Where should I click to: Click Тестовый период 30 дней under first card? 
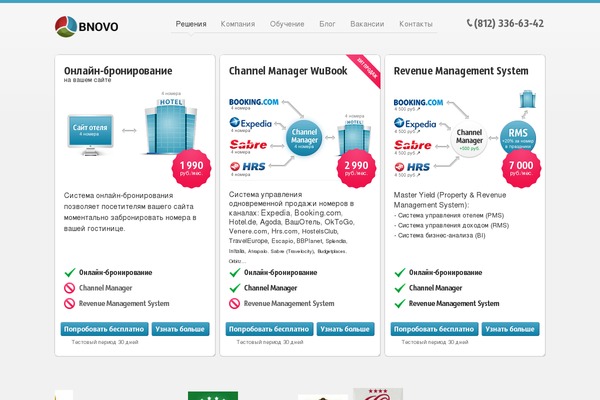[105, 342]
